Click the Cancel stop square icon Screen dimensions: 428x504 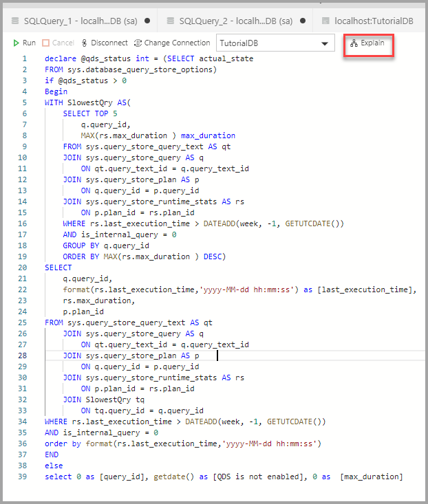tap(45, 43)
